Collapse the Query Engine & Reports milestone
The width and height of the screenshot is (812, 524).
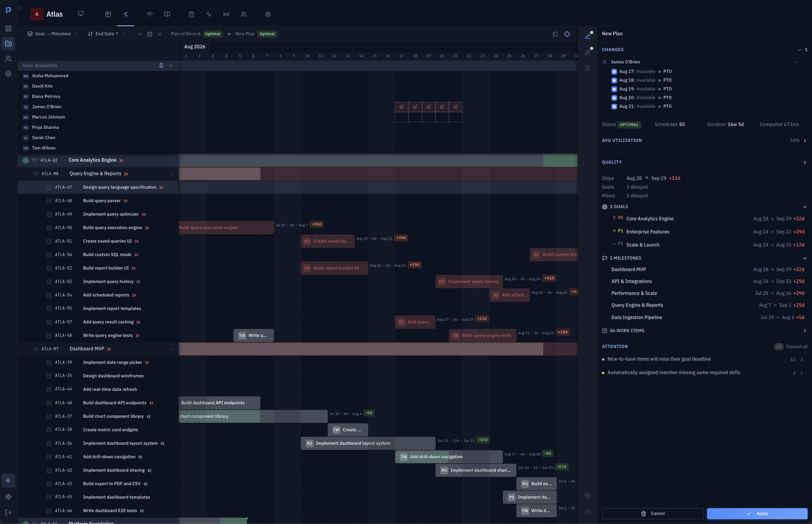[172, 174]
